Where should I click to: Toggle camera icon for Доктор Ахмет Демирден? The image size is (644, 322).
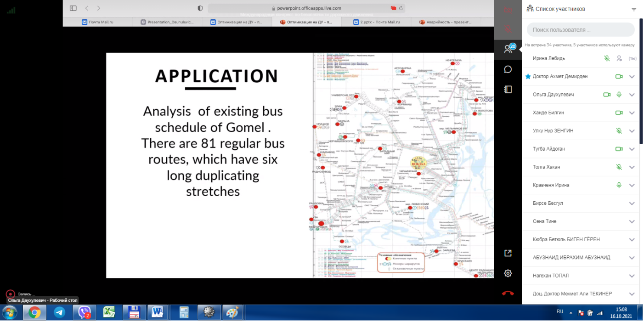(619, 76)
